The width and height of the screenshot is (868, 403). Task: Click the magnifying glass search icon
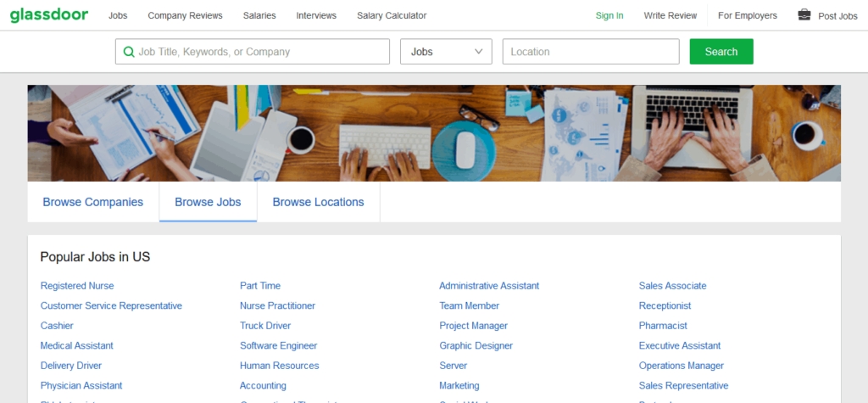coord(129,52)
